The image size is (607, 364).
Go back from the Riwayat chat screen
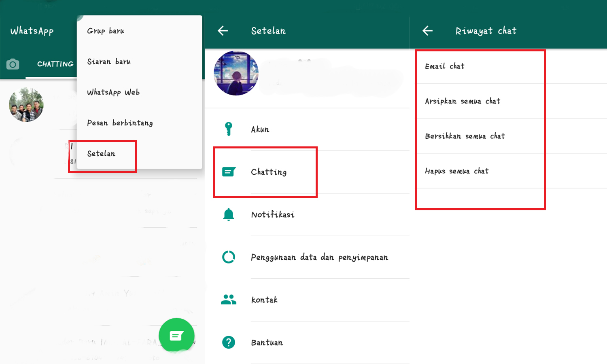(428, 31)
